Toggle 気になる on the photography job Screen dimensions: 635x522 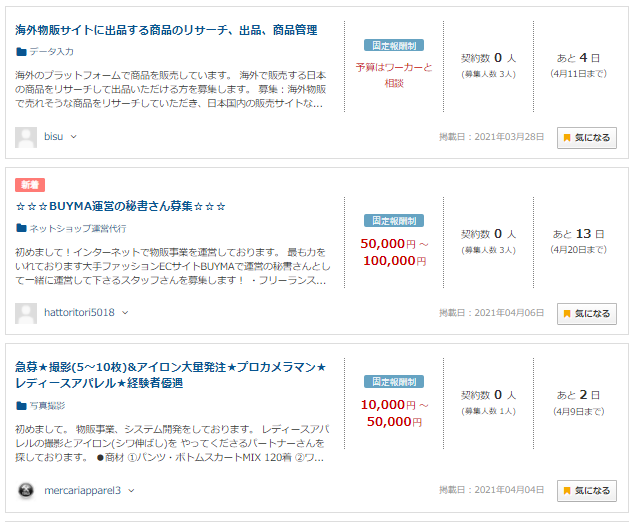587,491
